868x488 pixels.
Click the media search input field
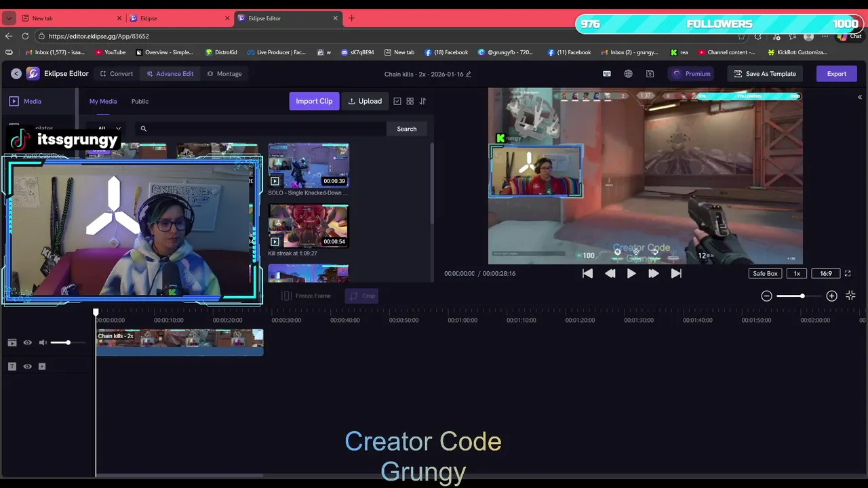click(x=260, y=129)
